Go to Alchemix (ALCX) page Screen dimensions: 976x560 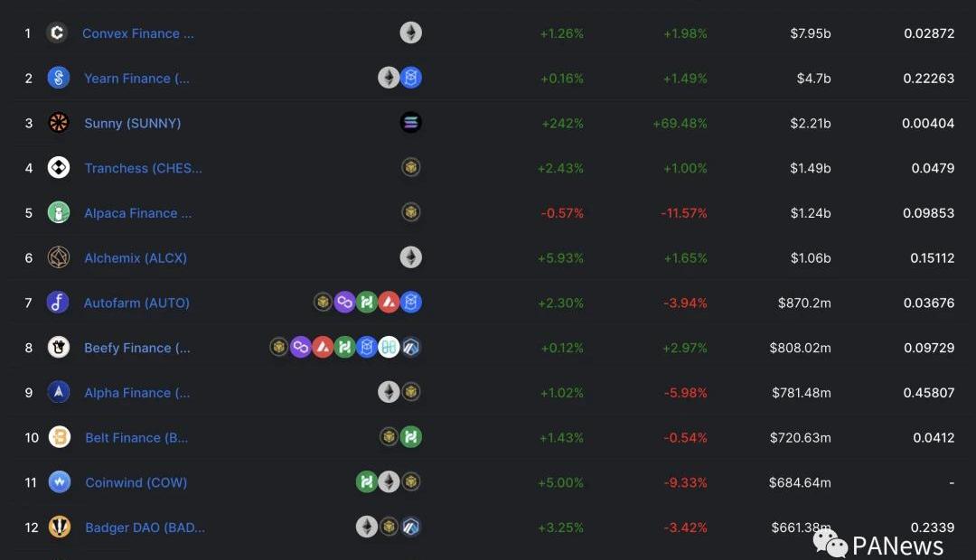pyautogui.click(x=136, y=257)
